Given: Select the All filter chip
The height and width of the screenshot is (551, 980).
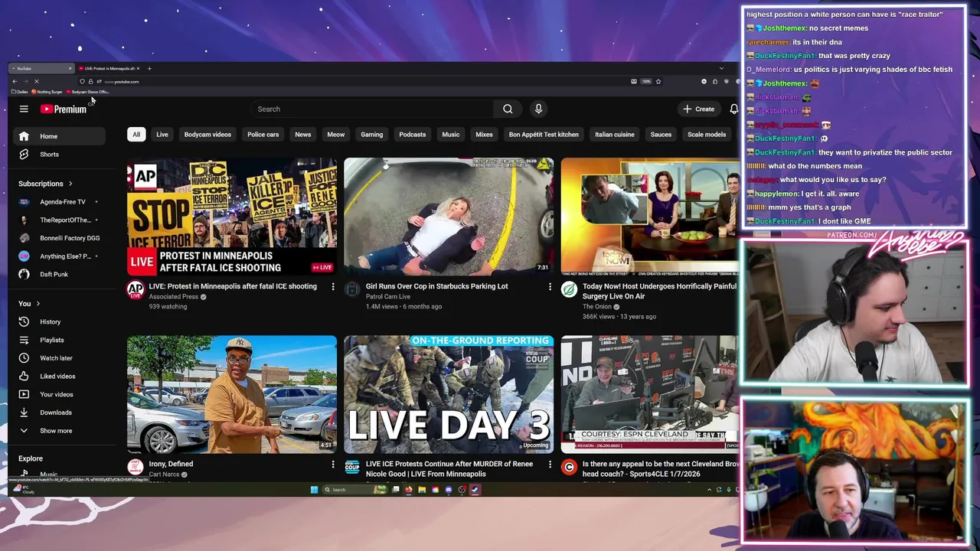Looking at the screenshot, I should 136,135.
